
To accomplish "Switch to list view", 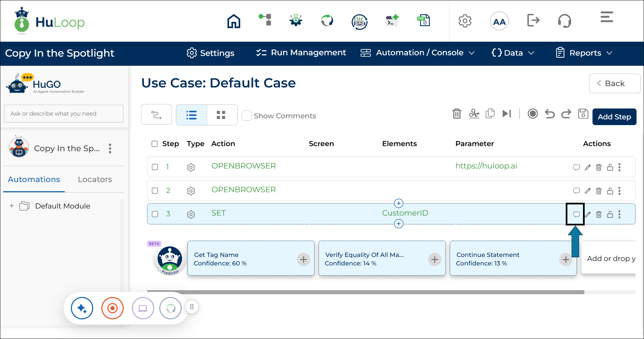I will (192, 115).
